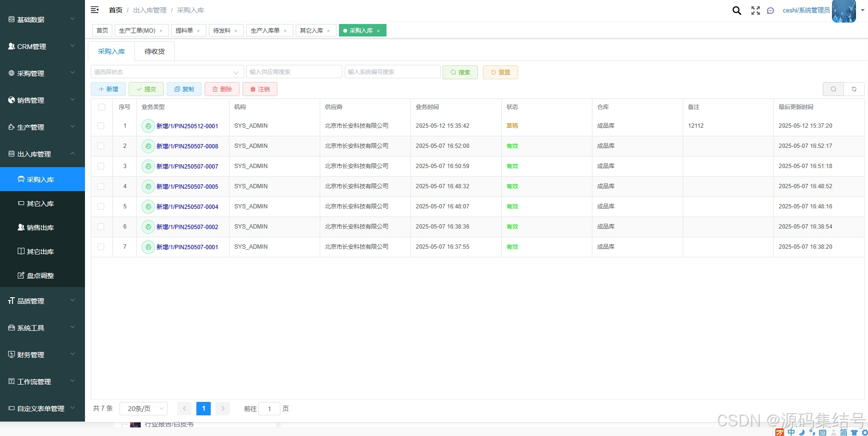Open 销售出库 in the sidebar
Screen dimensions: 868x436
[x=42, y=227]
